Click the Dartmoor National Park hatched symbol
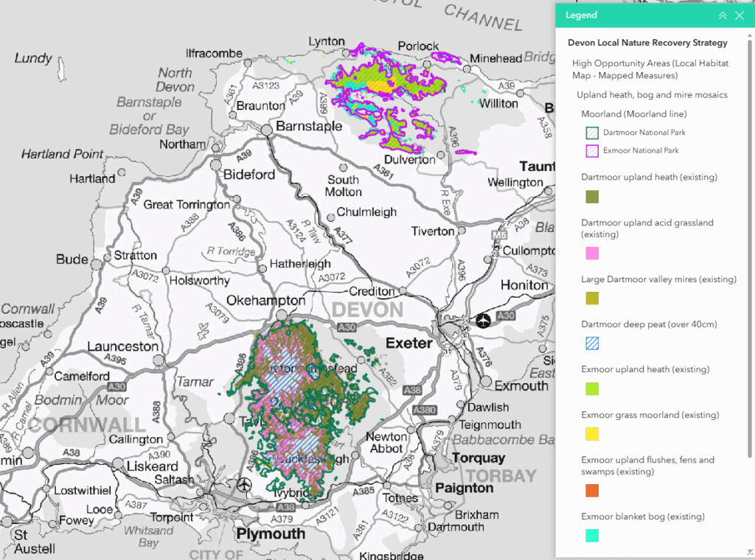This screenshot has height=560, width=755. (591, 133)
